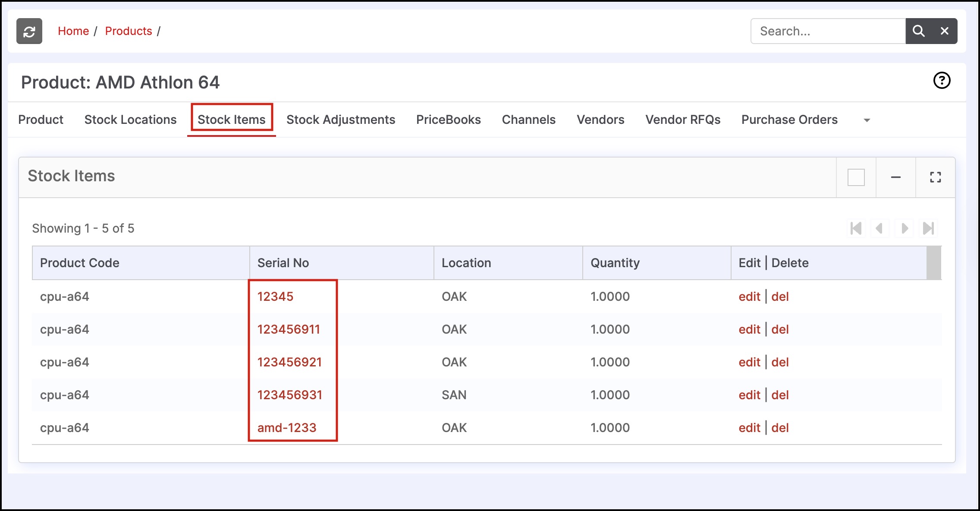Image resolution: width=980 pixels, height=511 pixels.
Task: Delete the stock item 123456931
Action: click(x=780, y=395)
